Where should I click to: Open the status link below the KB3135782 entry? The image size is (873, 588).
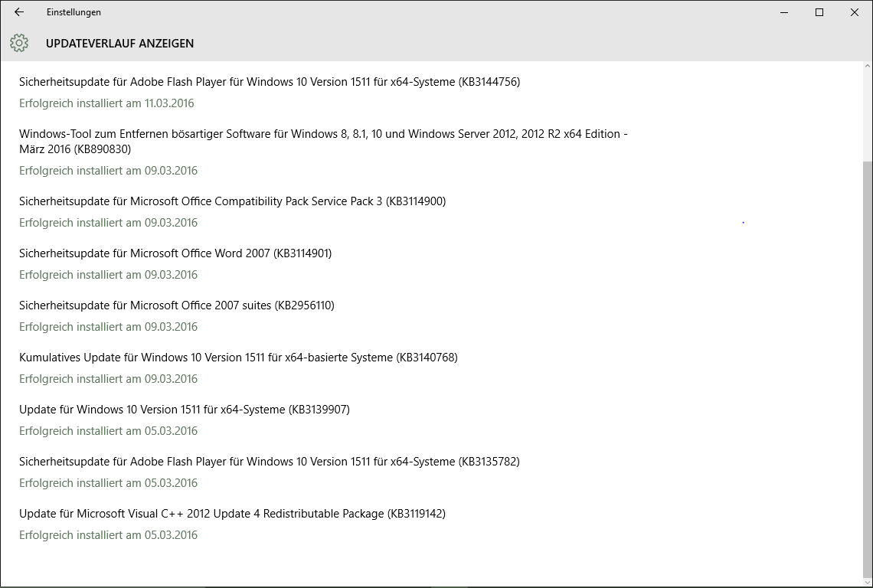(x=108, y=483)
